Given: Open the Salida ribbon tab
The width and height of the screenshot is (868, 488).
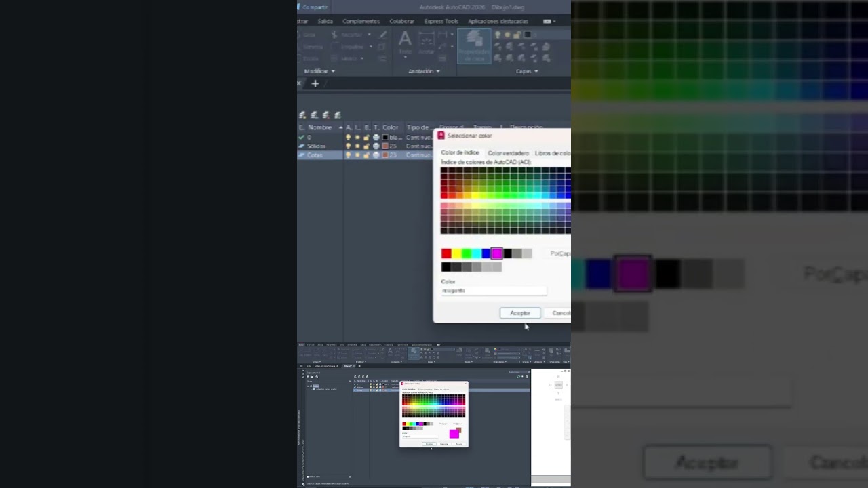Looking at the screenshot, I should pos(325,21).
